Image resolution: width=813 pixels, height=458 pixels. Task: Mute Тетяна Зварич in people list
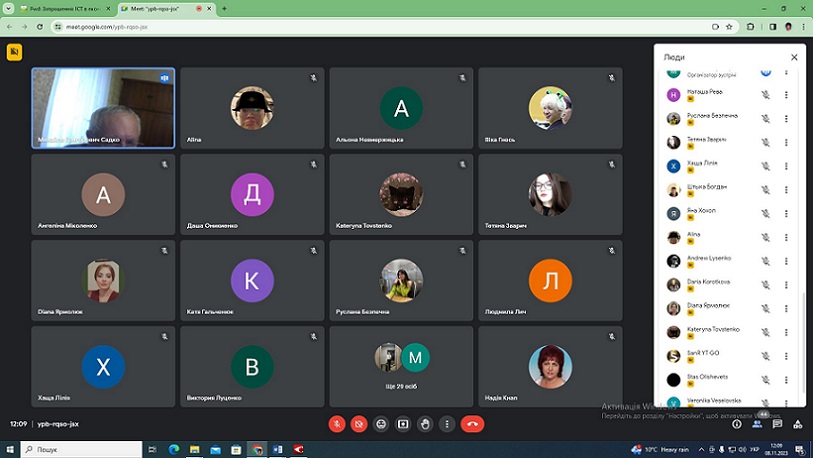click(765, 142)
